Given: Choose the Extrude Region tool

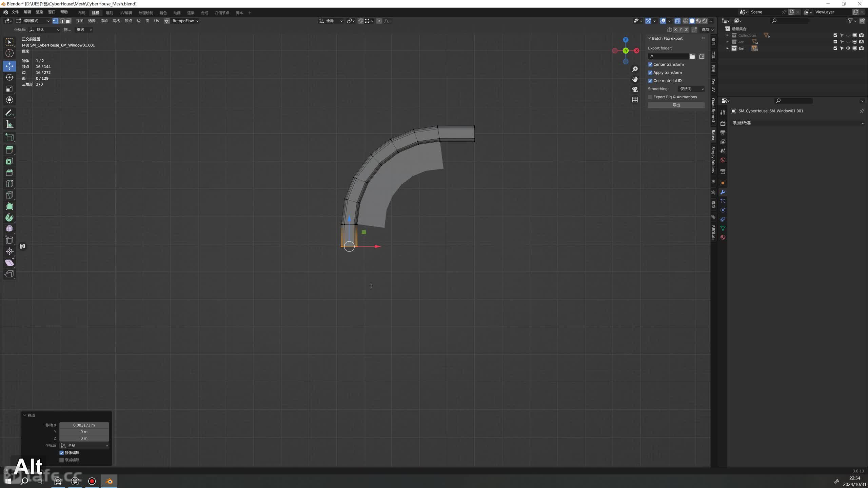Looking at the screenshot, I should click(9, 150).
